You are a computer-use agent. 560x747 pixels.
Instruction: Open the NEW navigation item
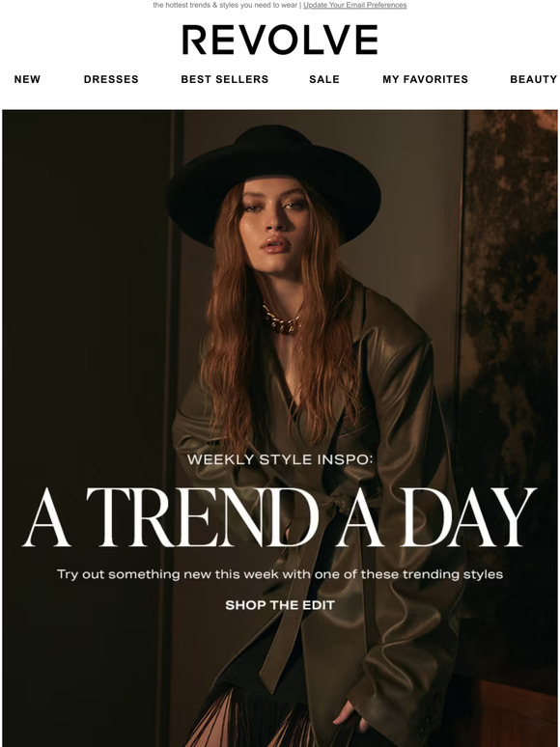(x=27, y=79)
